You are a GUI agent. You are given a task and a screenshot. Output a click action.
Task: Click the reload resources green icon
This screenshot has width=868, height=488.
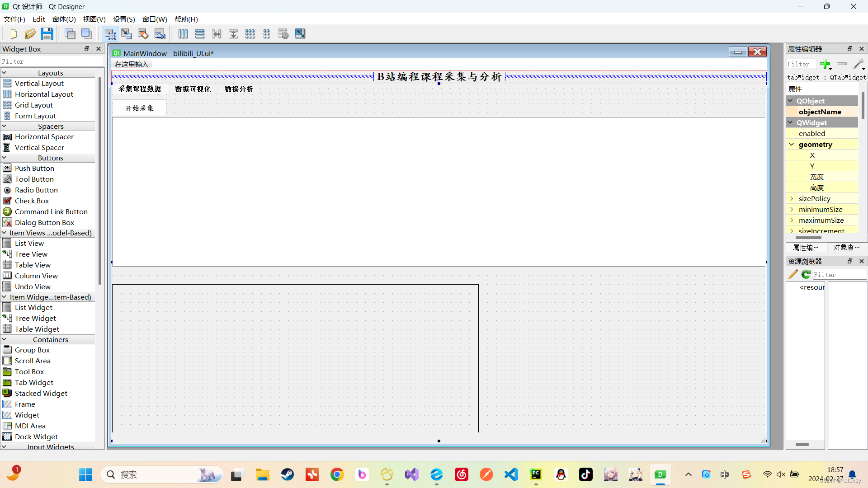[806, 274]
